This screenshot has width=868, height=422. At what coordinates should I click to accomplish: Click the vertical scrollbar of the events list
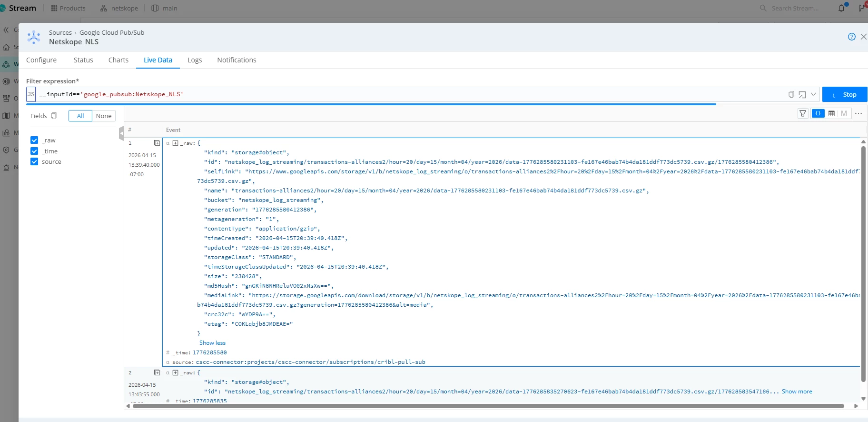863,264
